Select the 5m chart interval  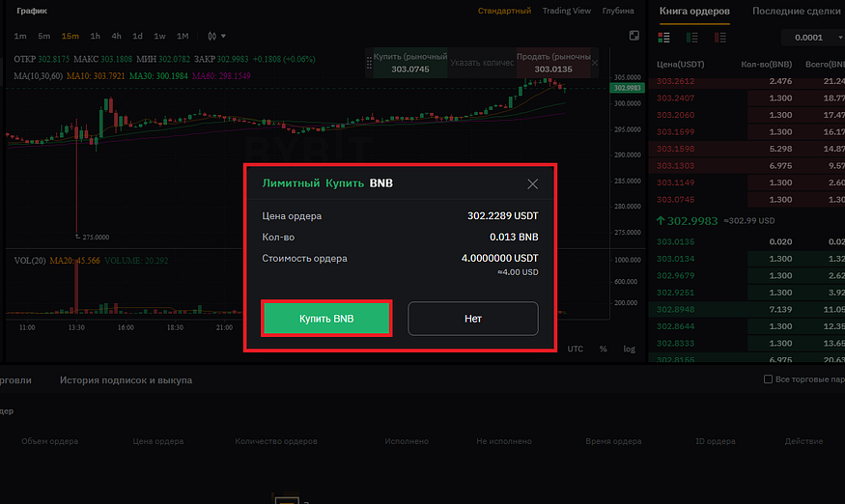[x=44, y=36]
